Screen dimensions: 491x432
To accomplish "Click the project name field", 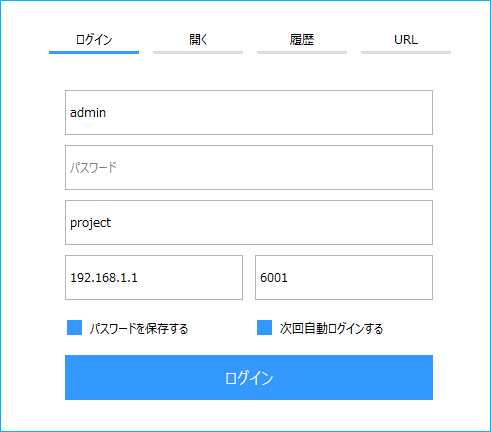I will tap(249, 222).
